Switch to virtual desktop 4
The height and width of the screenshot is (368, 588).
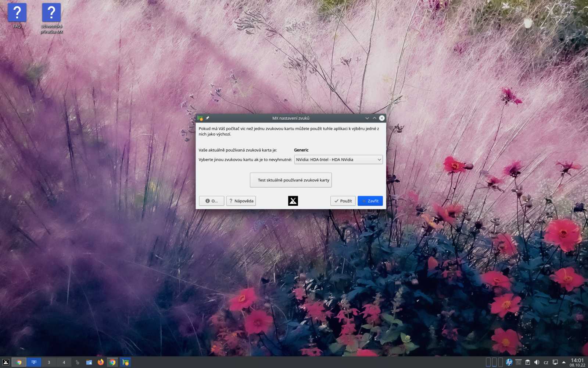point(64,362)
